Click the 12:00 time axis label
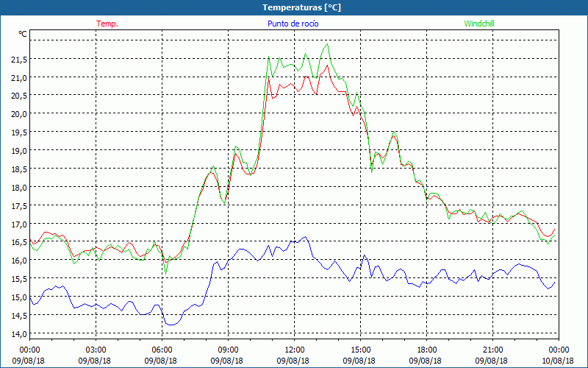588x368 pixels. coord(295,350)
